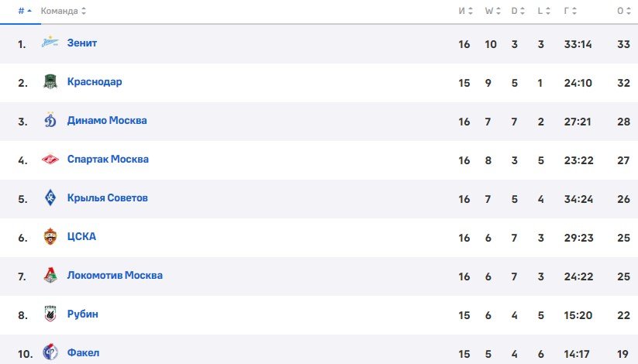The height and width of the screenshot is (364, 638).
Task: Sort by the И games played column
Action: click(x=465, y=12)
